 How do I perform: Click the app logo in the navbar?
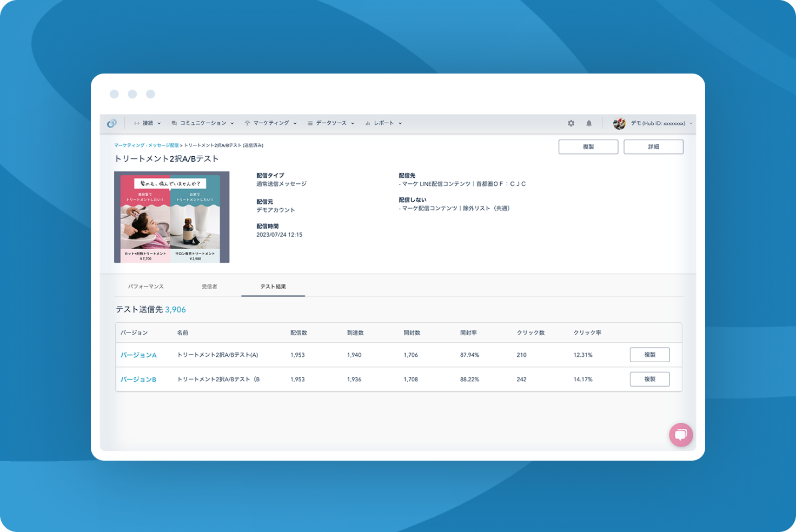pyautogui.click(x=112, y=123)
